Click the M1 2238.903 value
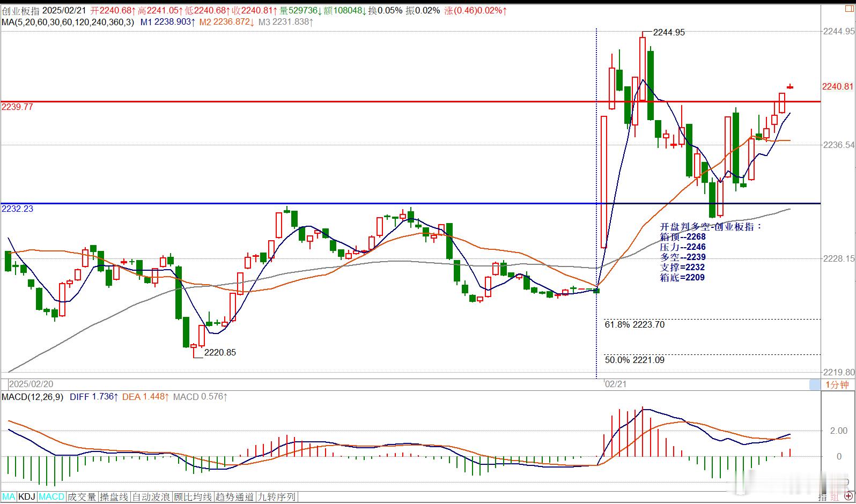This screenshot has height=504, width=856. click(x=168, y=22)
